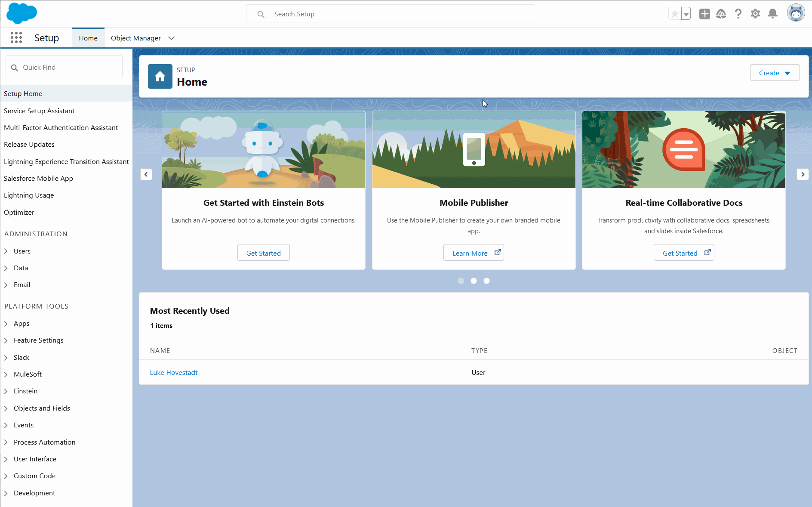This screenshot has width=812, height=507.
Task: Switch to the Home tab
Action: (88, 38)
